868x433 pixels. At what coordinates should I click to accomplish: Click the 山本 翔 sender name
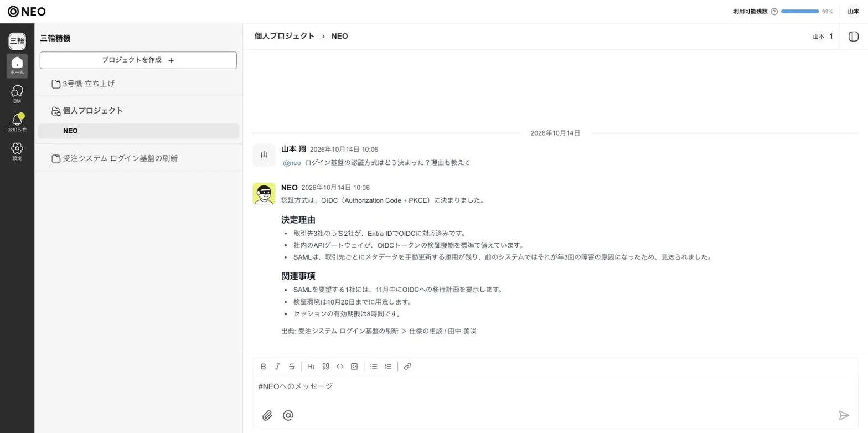click(293, 149)
